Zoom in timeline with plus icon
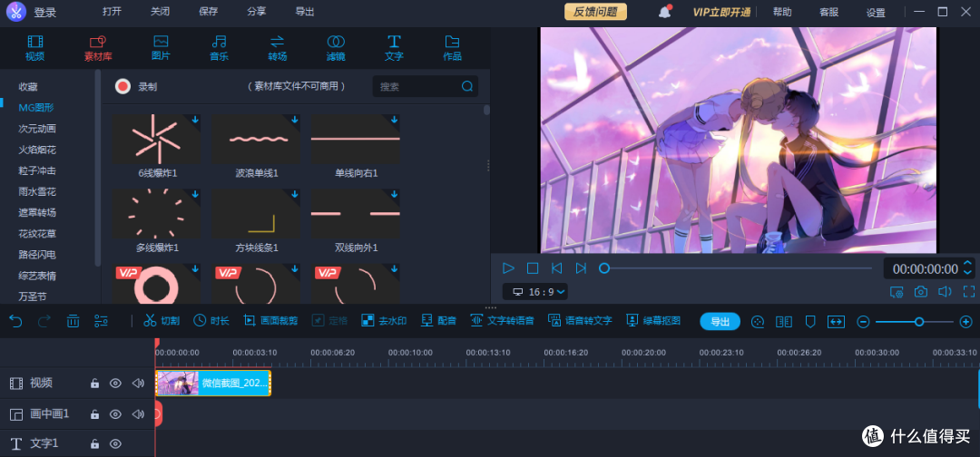 tap(965, 322)
